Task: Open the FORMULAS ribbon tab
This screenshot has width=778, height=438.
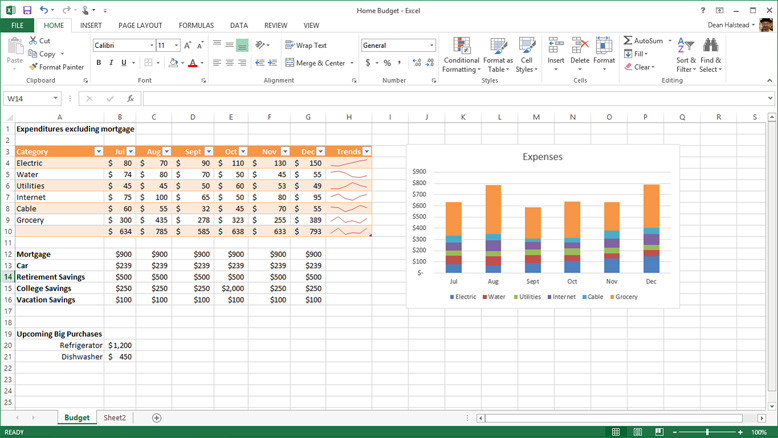Action: click(196, 25)
